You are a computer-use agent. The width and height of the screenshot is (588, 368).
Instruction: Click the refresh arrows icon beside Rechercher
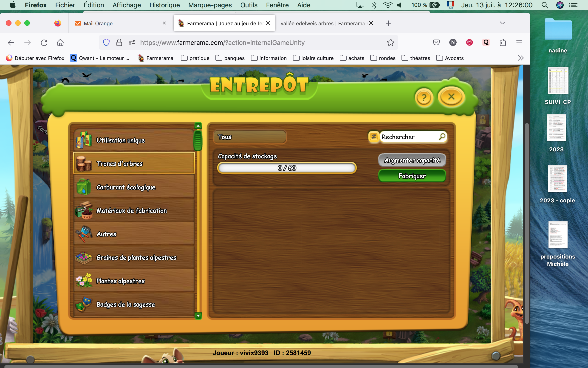(x=374, y=137)
